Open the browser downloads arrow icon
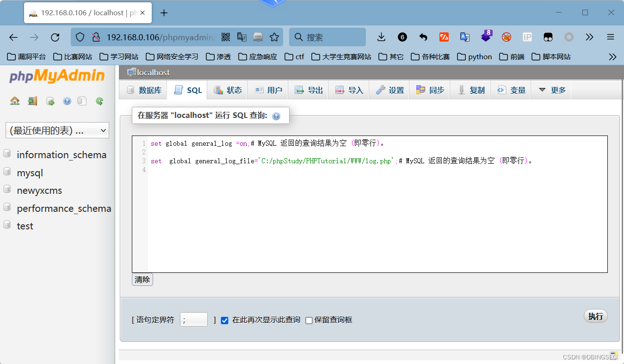624x364 pixels. click(381, 37)
